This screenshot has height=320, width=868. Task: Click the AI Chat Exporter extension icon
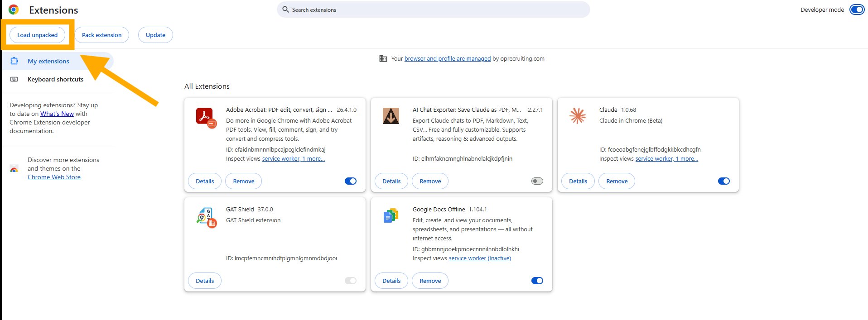[391, 116]
